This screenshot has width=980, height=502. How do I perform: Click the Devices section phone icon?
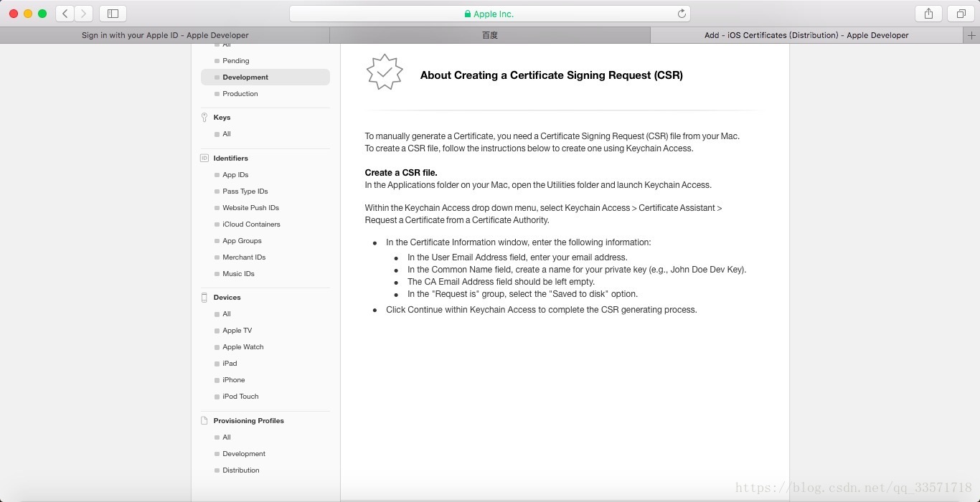click(204, 298)
